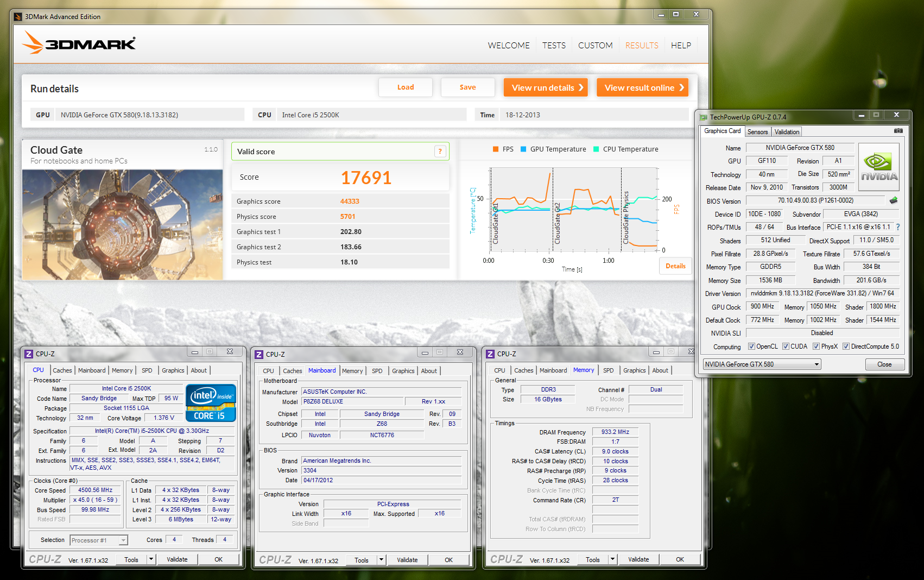Open the RESULTS tab in 3DMark

(x=642, y=46)
